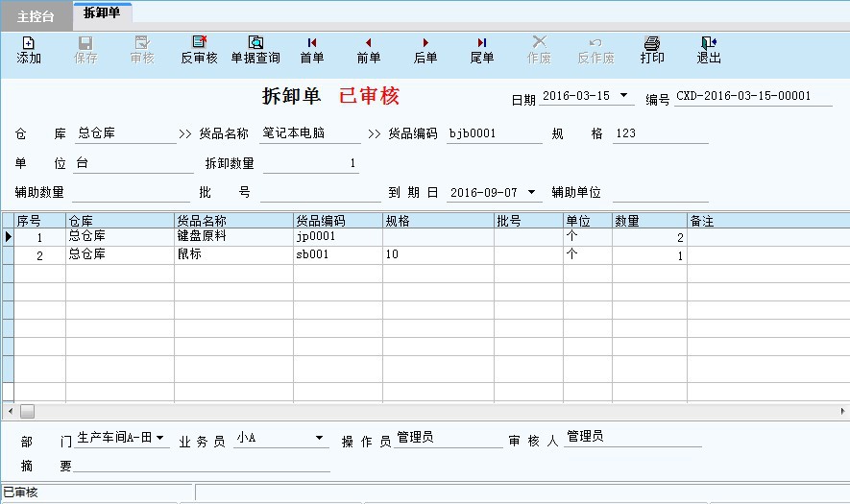Switch to the 主控台 tab
The image size is (850, 504).
tap(36, 17)
